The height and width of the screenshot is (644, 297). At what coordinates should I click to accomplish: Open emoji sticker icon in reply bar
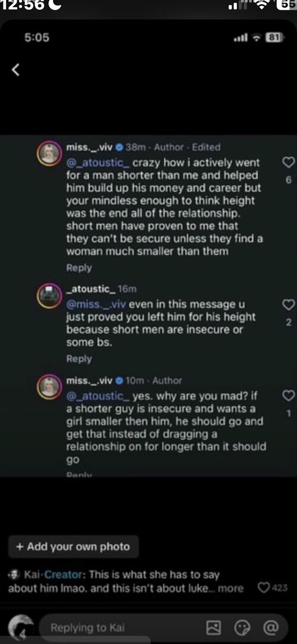(x=242, y=627)
